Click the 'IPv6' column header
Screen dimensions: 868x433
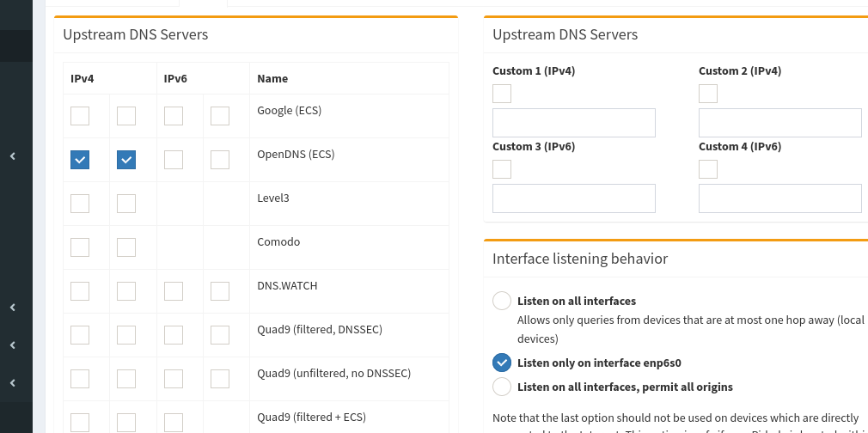[175, 79]
